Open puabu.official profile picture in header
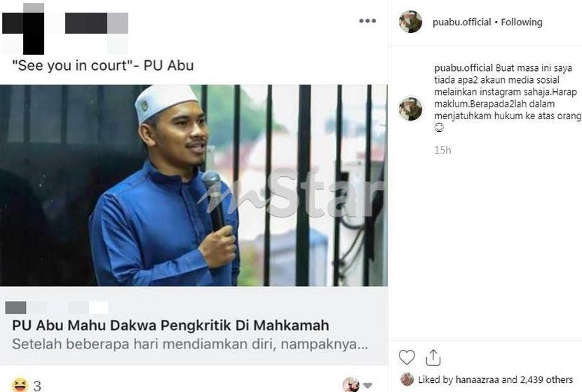Image resolution: width=582 pixels, height=392 pixels. pyautogui.click(x=410, y=22)
